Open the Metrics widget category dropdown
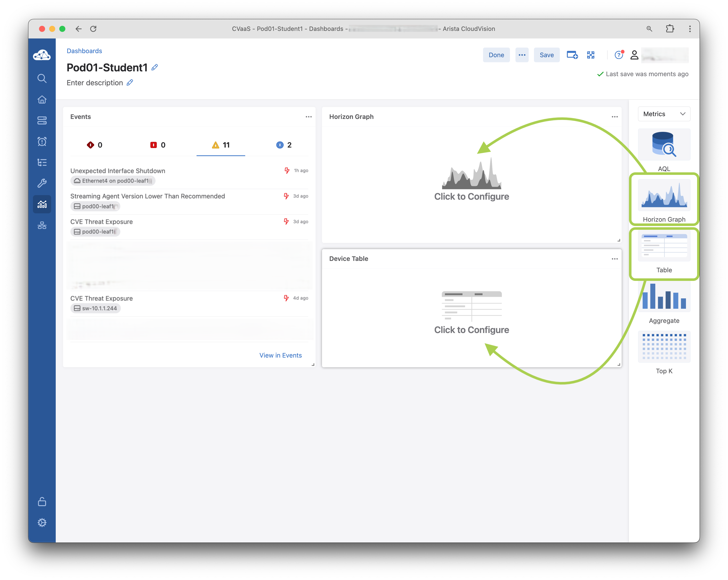The width and height of the screenshot is (728, 580). pyautogui.click(x=664, y=114)
